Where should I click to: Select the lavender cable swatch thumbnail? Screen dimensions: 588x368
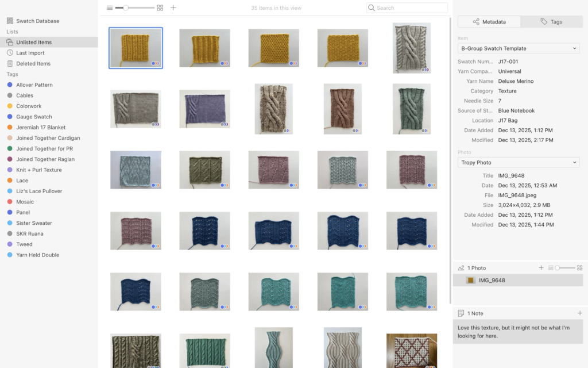[204, 108]
